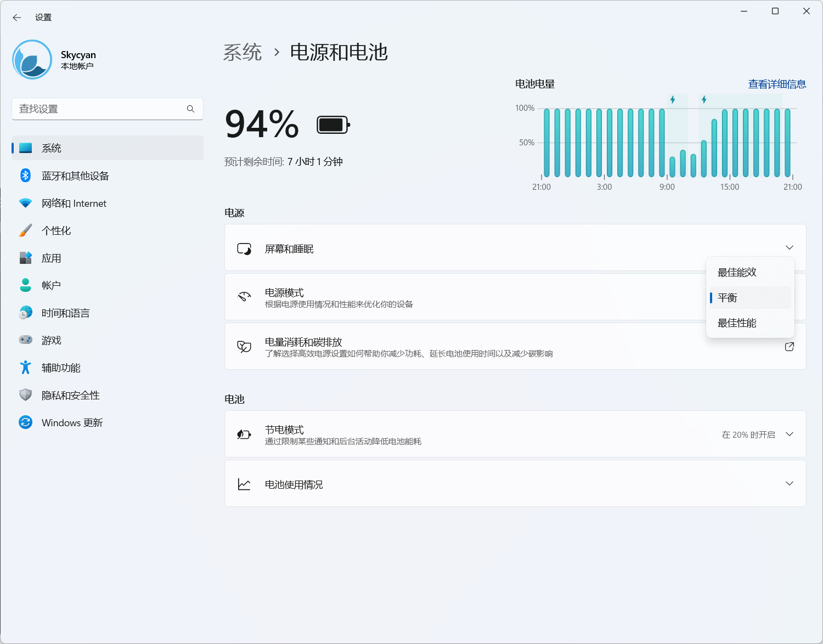Open 帐户 settings category
This screenshot has height=644, width=823.
(x=108, y=285)
